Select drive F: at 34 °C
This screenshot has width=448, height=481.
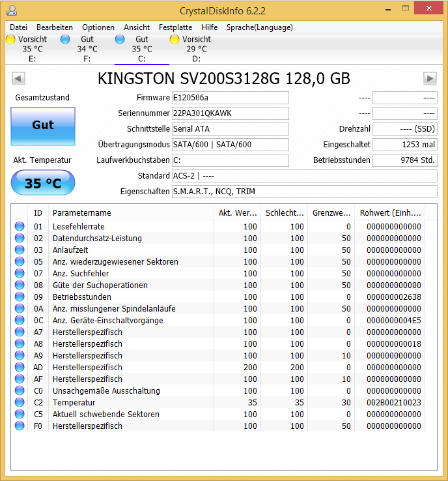pos(87,49)
